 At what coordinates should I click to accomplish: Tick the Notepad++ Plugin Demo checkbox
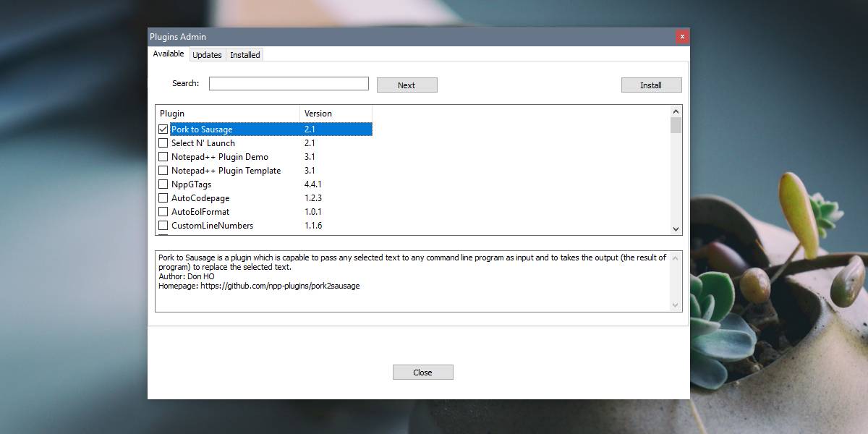163,157
